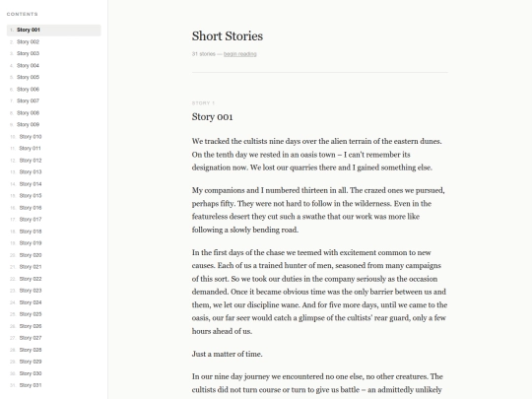The height and width of the screenshot is (399, 532).
Task: Click the 'Story 001' heading
Action: tap(212, 116)
